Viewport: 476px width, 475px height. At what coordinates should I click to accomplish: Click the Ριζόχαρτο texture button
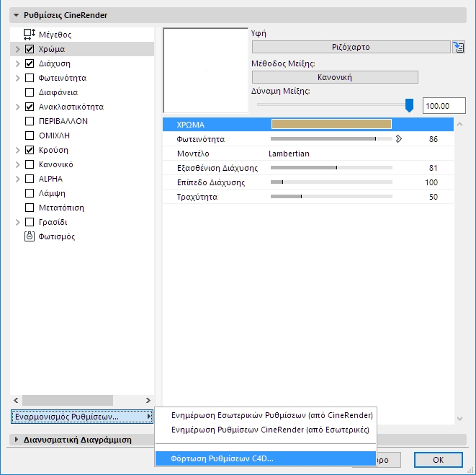tap(351, 47)
